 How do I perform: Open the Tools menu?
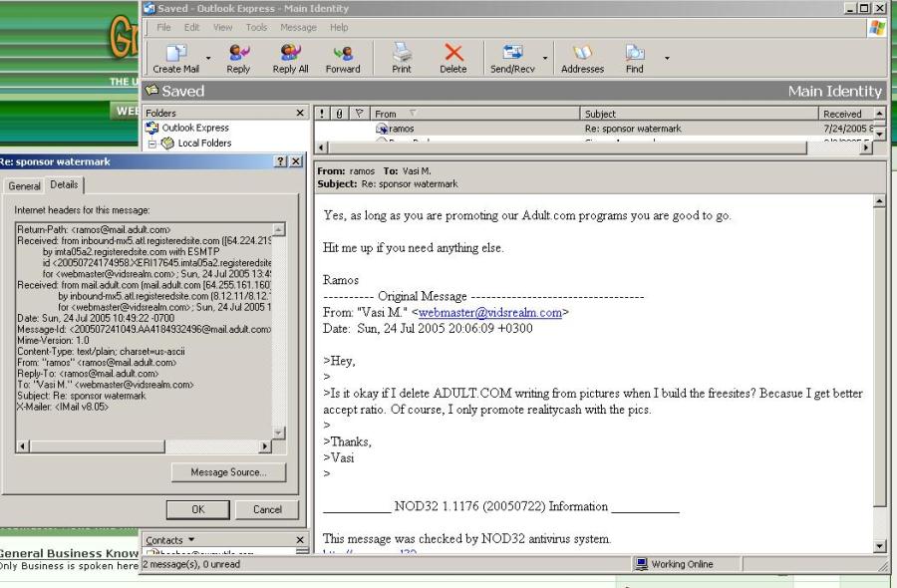[x=256, y=28]
